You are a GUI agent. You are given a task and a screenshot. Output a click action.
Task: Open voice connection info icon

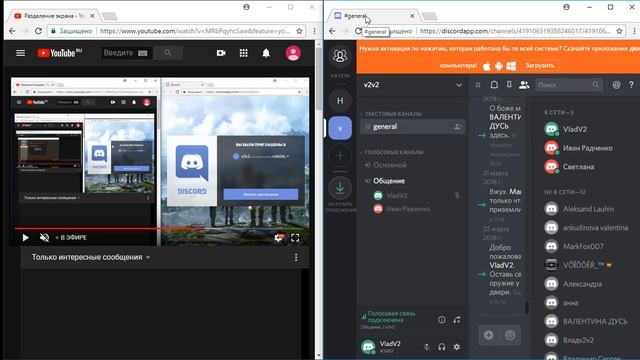pyautogui.click(x=442, y=320)
